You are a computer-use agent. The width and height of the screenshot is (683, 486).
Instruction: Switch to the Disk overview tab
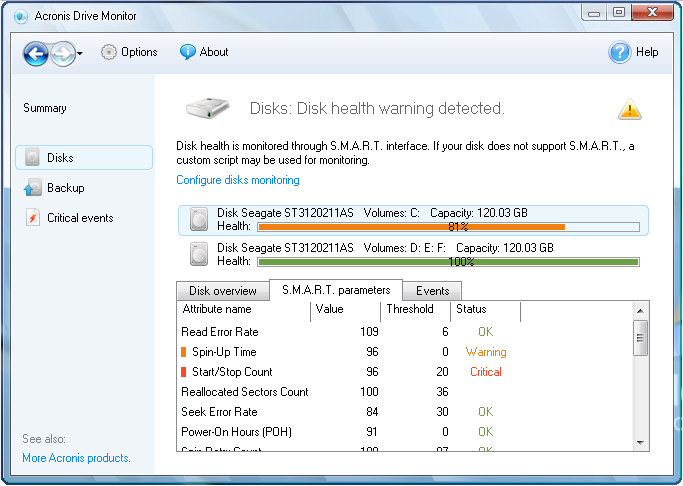[x=223, y=291]
